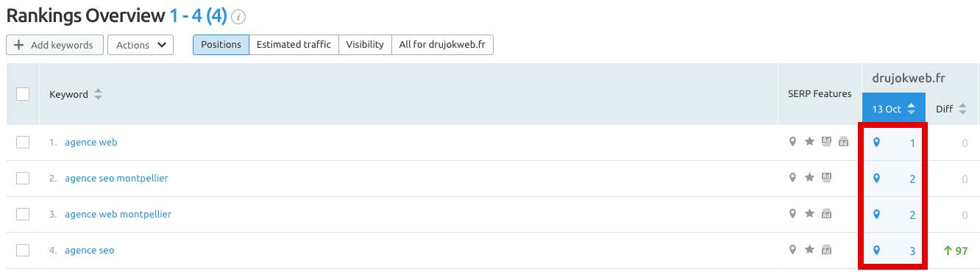
Task: Sort by the 13 Oct date column
Action: coord(894,109)
